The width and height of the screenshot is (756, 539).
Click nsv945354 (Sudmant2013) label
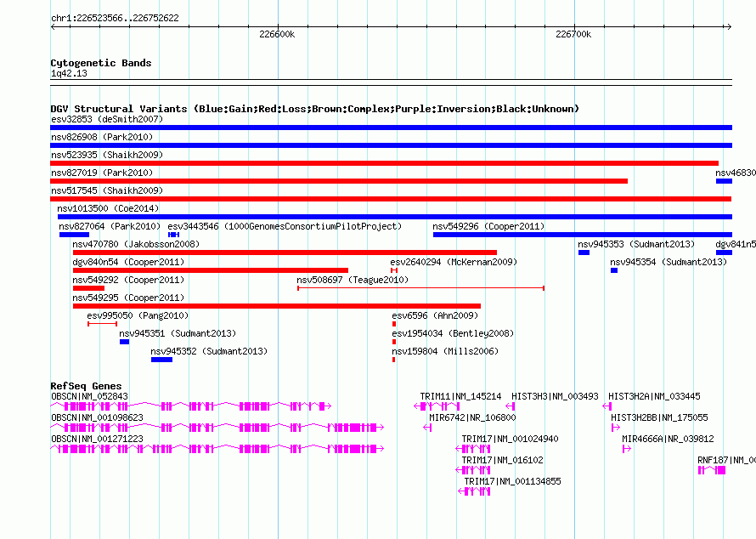click(669, 262)
